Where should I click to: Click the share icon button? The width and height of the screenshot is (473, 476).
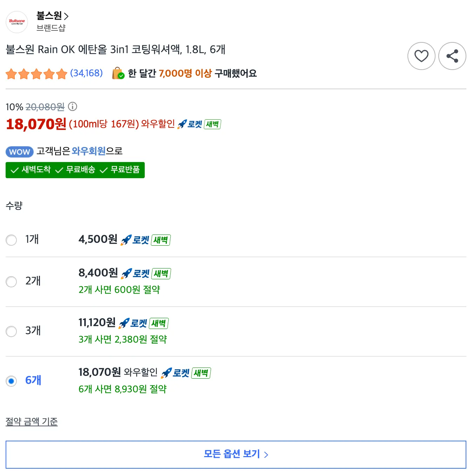452,56
